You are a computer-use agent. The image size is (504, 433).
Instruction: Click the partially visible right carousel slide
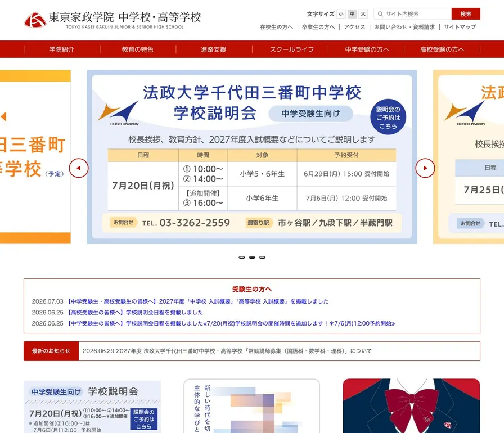tap(469, 157)
